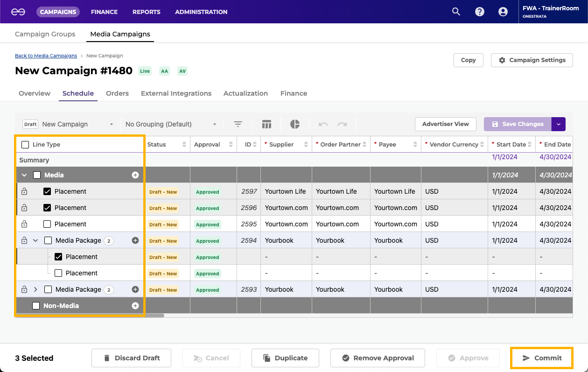Expand the collapsed Media Package row 2593
Image resolution: width=588 pixels, height=372 pixels.
[35, 289]
